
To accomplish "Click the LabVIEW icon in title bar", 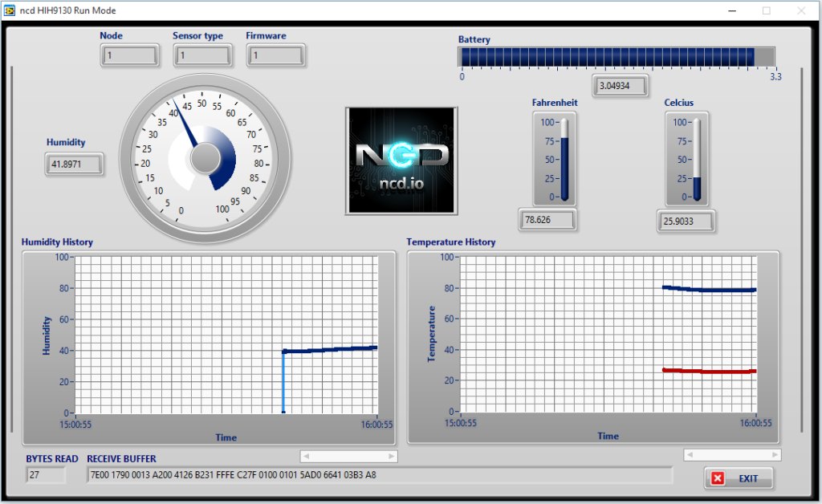I will (10, 10).
